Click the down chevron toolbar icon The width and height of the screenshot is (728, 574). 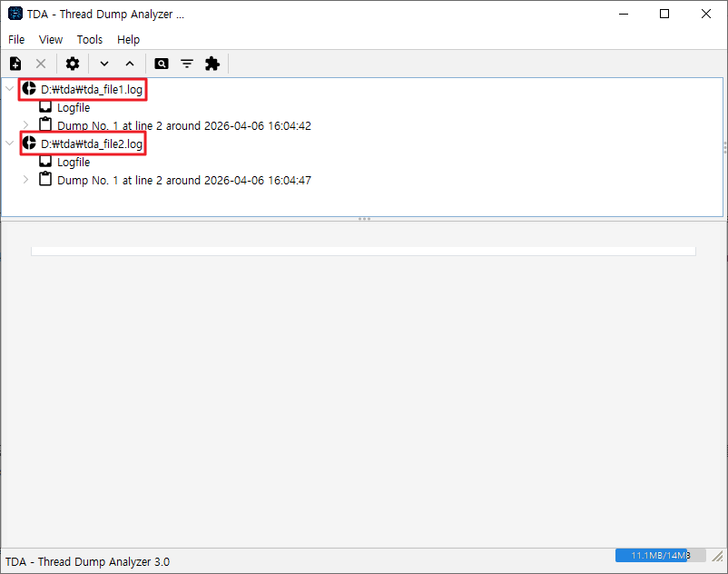coord(104,64)
